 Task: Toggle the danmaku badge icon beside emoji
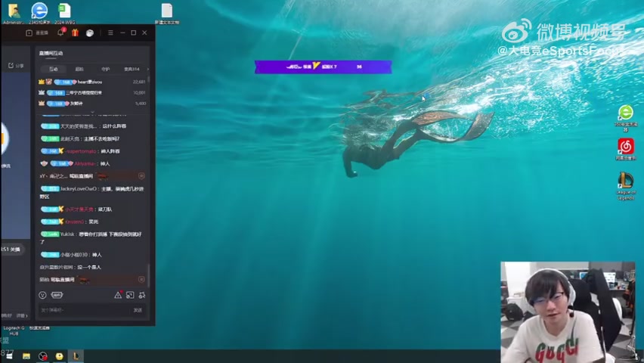[57, 295]
